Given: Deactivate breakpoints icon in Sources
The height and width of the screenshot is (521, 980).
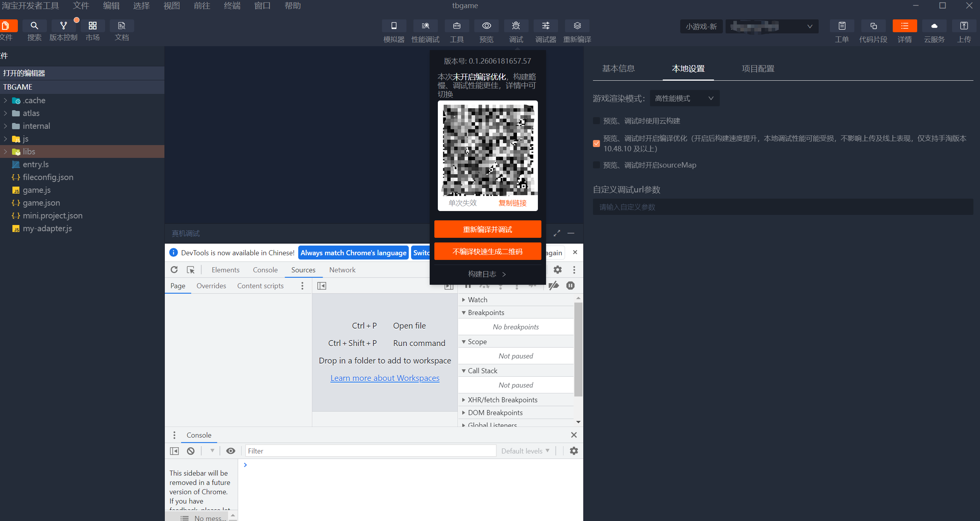Looking at the screenshot, I should 554,286.
